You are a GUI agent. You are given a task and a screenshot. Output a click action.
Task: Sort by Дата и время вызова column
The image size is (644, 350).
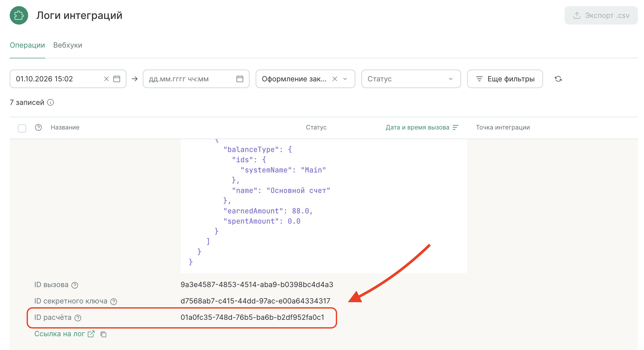(417, 127)
